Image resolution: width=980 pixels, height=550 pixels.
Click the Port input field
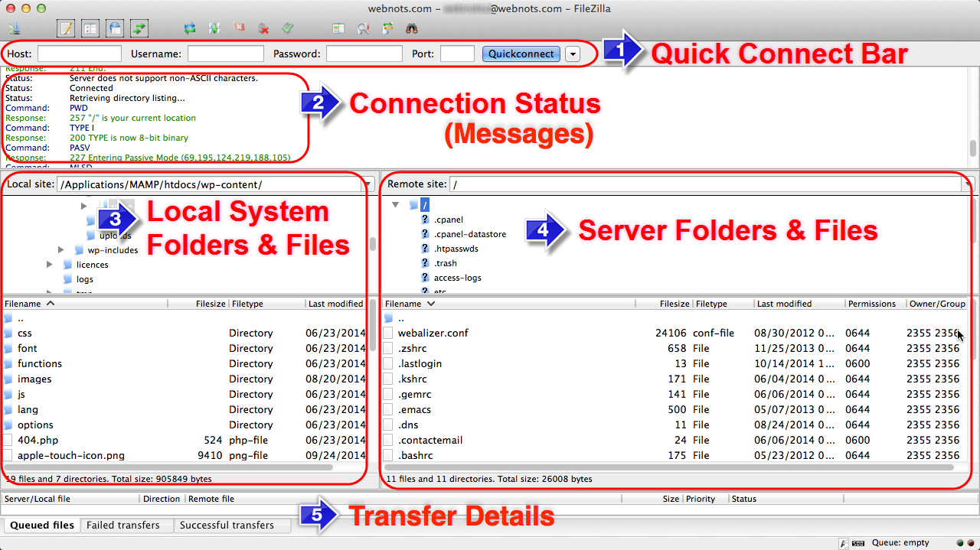point(458,54)
